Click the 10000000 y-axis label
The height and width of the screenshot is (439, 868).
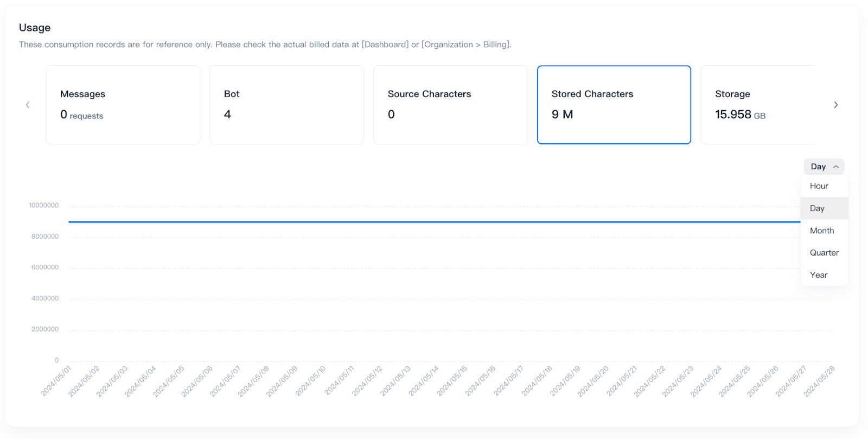(x=44, y=206)
